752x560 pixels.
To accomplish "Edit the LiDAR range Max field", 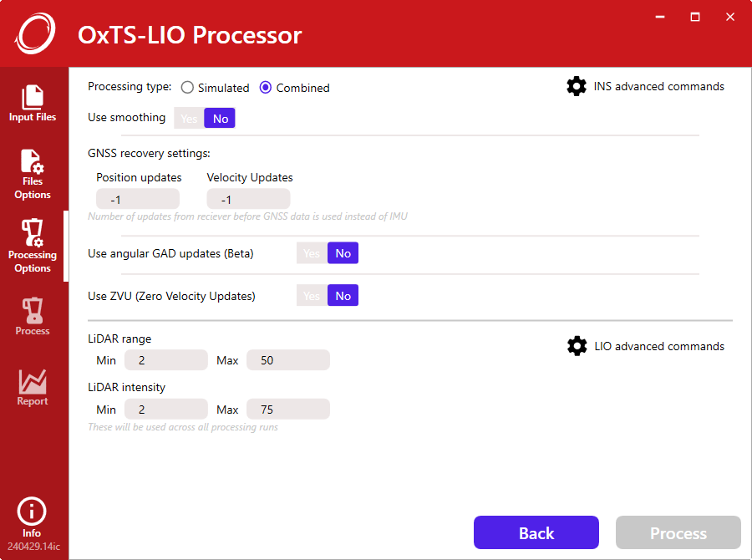I will tap(288, 360).
